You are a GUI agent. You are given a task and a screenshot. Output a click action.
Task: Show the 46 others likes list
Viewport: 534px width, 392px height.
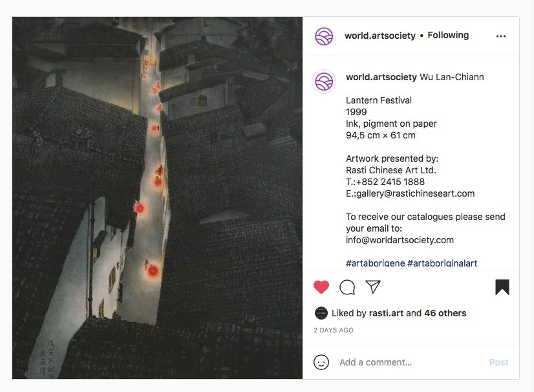(445, 313)
